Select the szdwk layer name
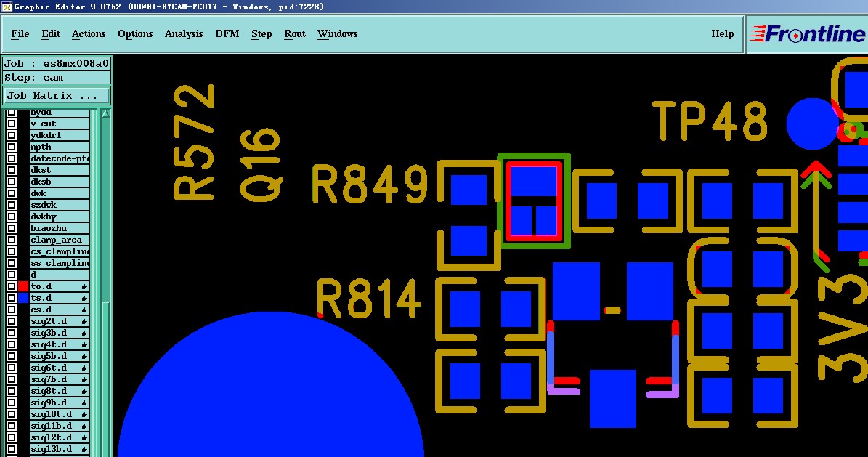 tap(60, 205)
